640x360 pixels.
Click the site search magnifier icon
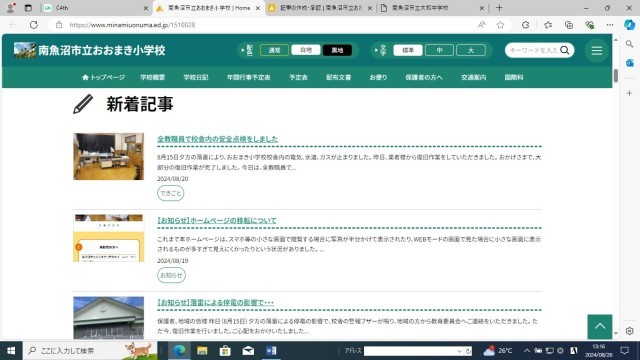[x=565, y=50]
